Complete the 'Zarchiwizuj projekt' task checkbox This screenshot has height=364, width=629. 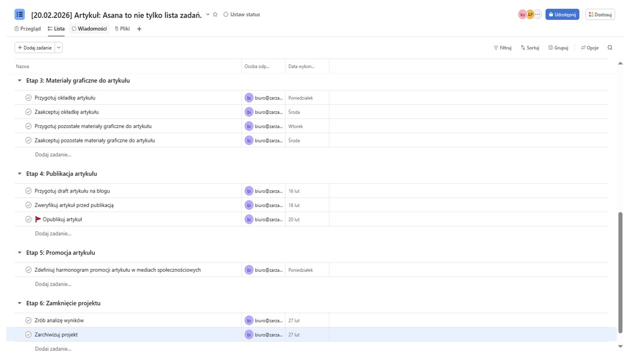(x=28, y=334)
